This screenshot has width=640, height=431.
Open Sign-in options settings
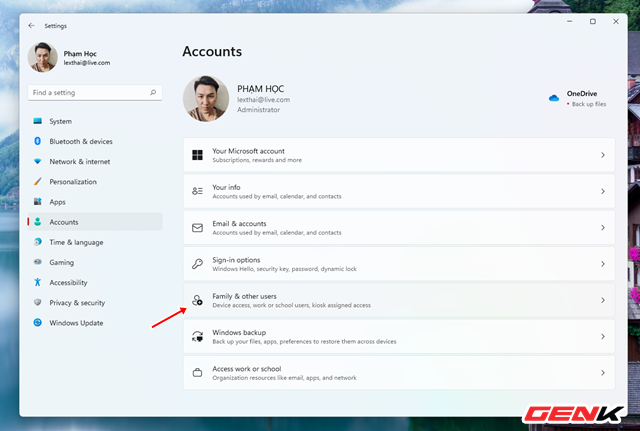click(399, 264)
